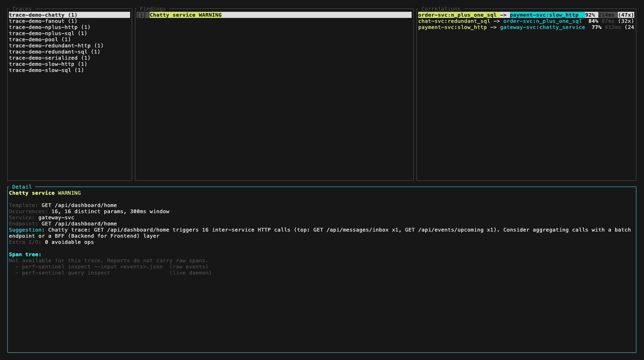Image resolution: width=644 pixels, height=360 pixels.
Task: Select the Chatty service WARNING finding
Action: click(x=274, y=15)
